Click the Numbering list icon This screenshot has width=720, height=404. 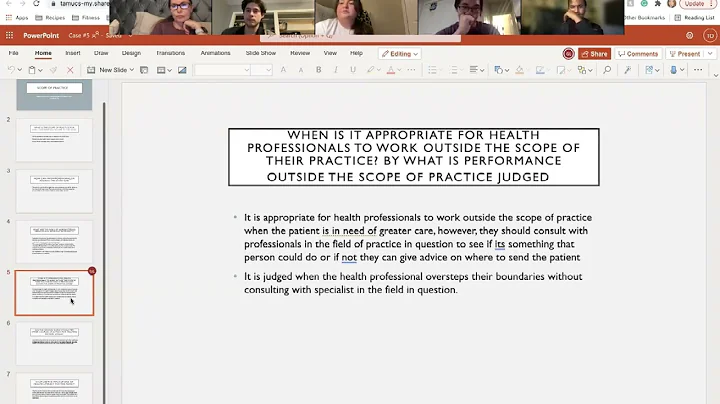(x=454, y=70)
